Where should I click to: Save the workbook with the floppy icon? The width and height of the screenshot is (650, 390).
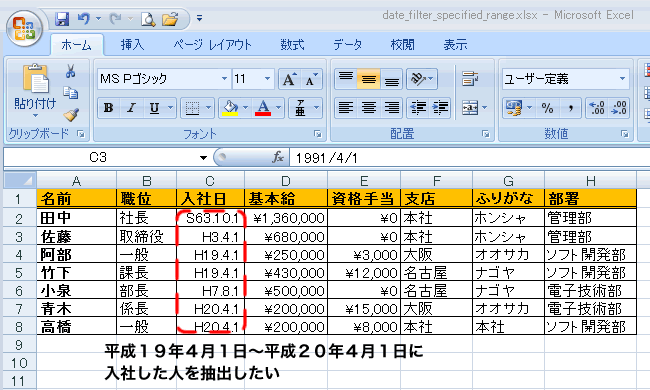pos(62,19)
